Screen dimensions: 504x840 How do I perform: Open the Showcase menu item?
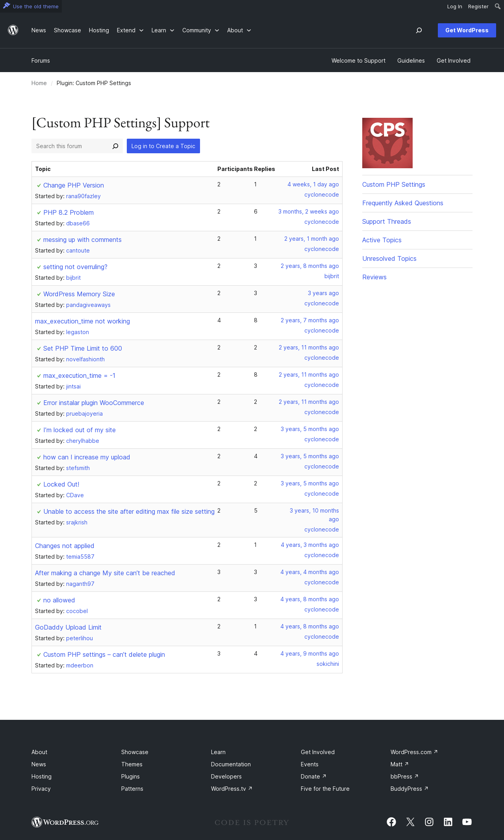click(67, 30)
